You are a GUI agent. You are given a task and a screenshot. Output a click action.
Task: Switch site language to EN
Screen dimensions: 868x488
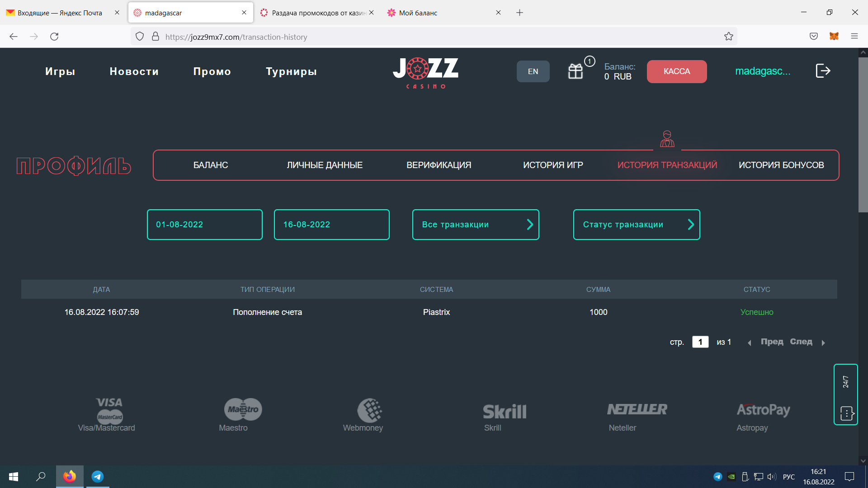pyautogui.click(x=533, y=71)
